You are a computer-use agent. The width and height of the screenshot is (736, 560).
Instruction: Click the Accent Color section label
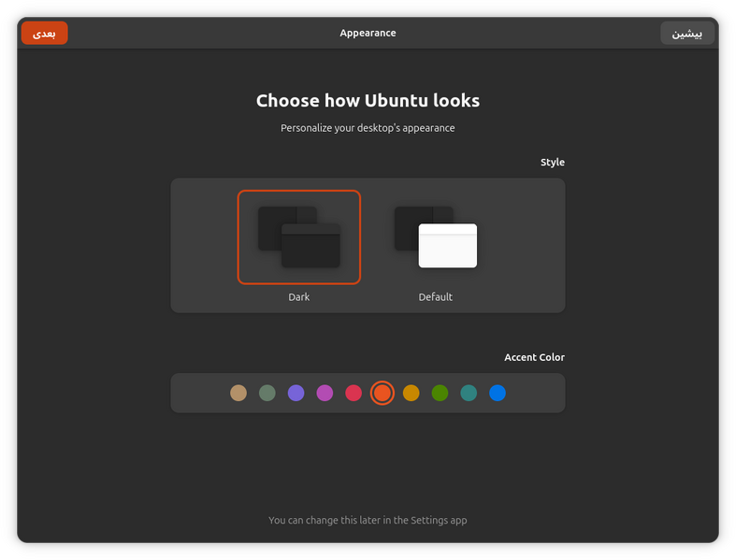click(x=535, y=357)
